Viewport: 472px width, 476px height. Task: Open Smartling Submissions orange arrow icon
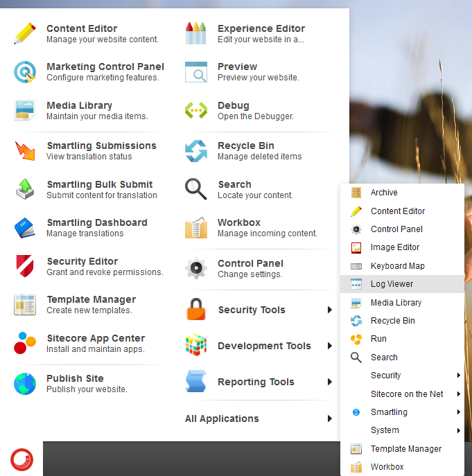coord(25,150)
